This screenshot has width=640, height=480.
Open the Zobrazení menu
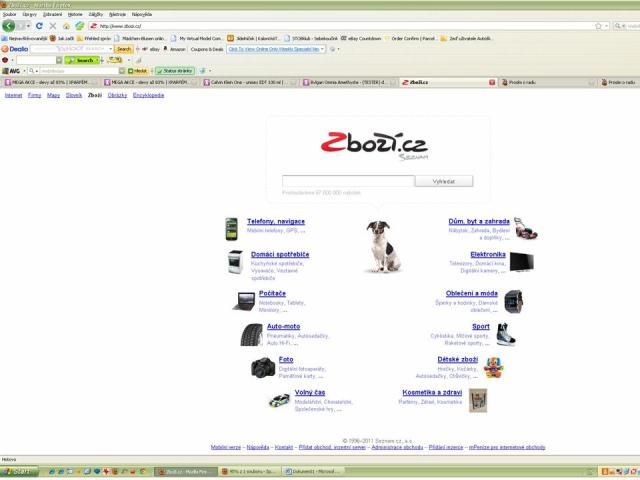[x=52, y=14]
